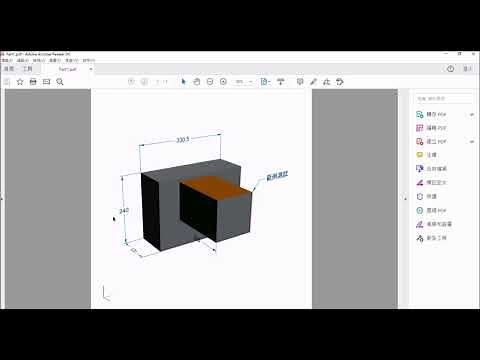Click the star bookmark icon in the toolbar
Viewport: 480px width, 360px height.
20,82
